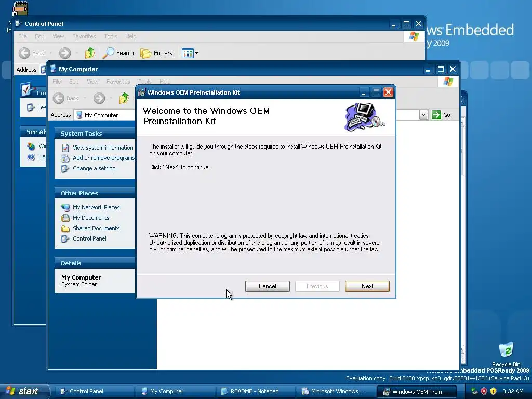Open My Network Places link
532x399 pixels.
96,207
